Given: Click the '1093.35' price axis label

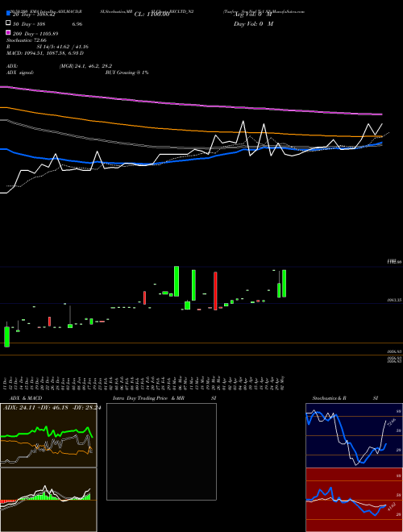Looking at the screenshot, I should tap(394, 301).
